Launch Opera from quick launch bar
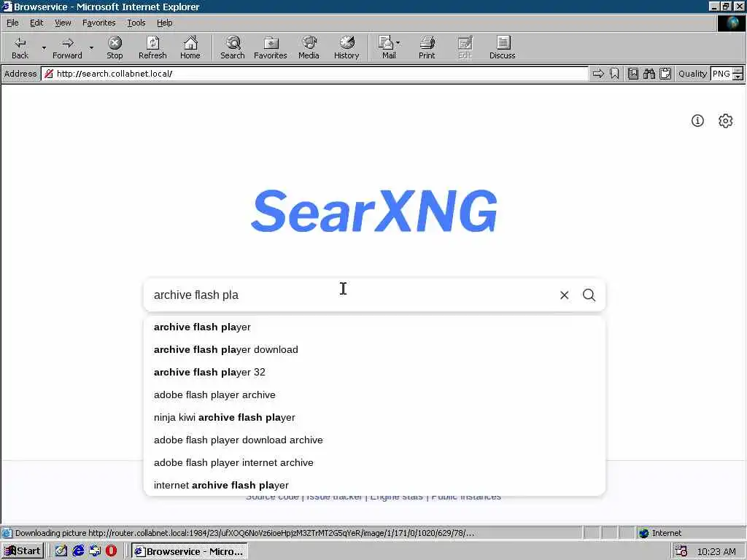The height and width of the screenshot is (560, 747). (x=111, y=551)
